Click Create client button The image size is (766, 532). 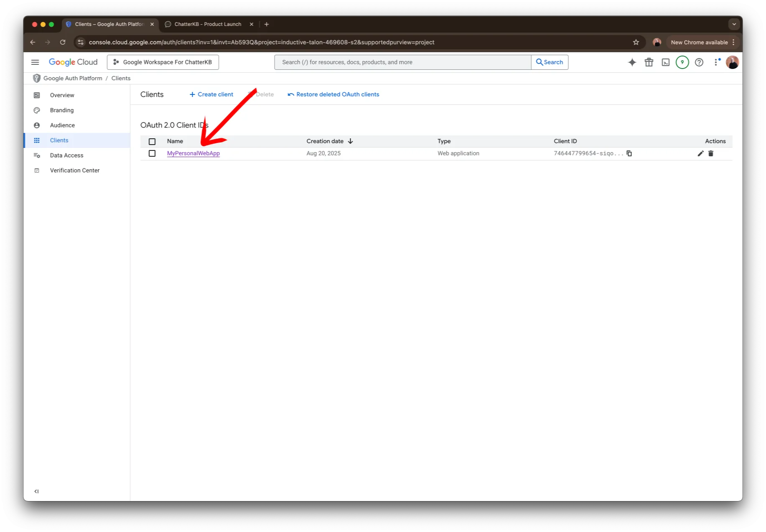tap(211, 94)
